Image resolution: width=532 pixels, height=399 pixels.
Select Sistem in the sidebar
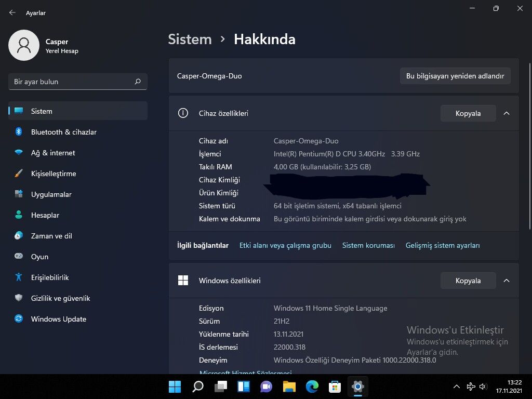tap(78, 111)
